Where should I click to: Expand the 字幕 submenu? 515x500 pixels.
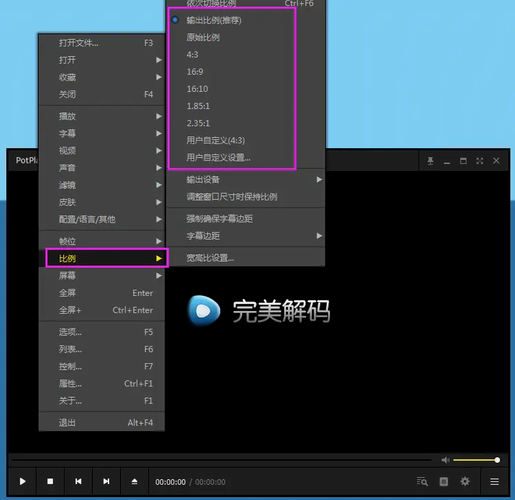coord(102,134)
